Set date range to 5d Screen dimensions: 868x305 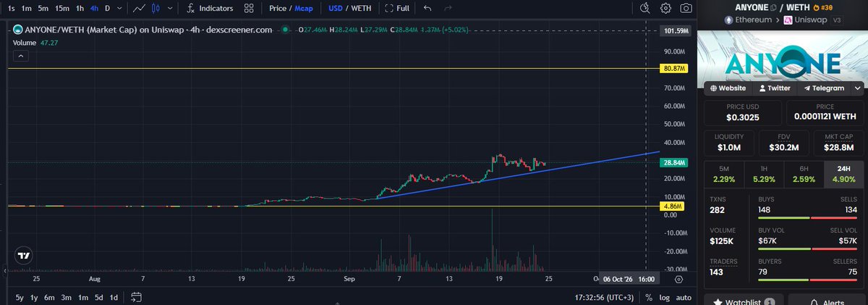(x=99, y=298)
